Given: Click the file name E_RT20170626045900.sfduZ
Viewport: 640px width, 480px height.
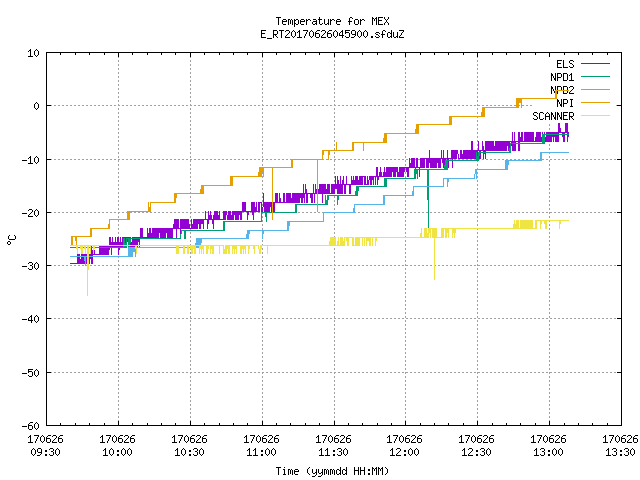Looking at the screenshot, I should [x=332, y=34].
